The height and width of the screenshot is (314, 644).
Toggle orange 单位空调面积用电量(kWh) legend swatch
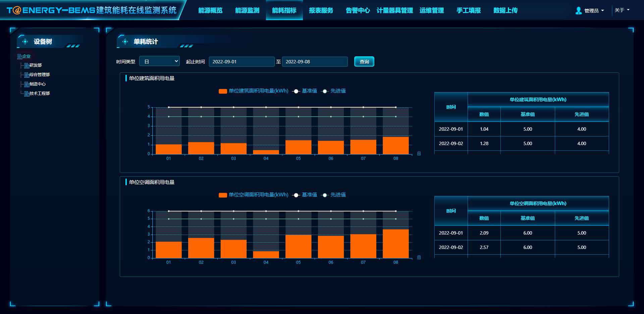pos(223,195)
